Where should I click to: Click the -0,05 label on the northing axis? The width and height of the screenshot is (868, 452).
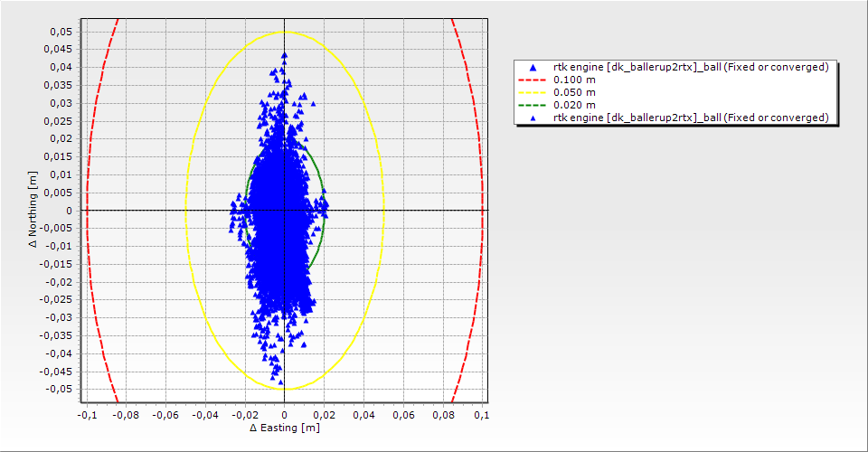(x=58, y=389)
